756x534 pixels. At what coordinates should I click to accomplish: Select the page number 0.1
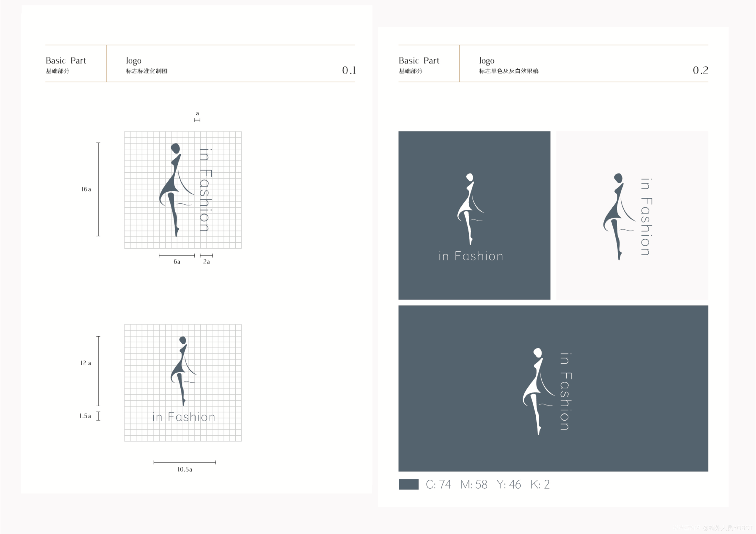(x=349, y=70)
